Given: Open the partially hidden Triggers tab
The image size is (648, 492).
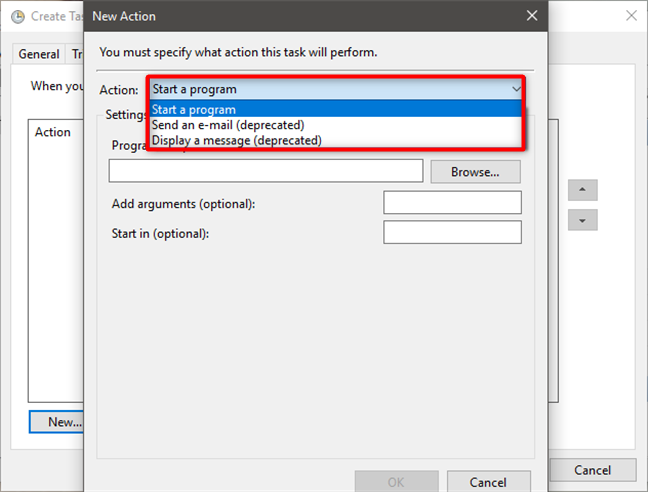Looking at the screenshot, I should point(76,54).
